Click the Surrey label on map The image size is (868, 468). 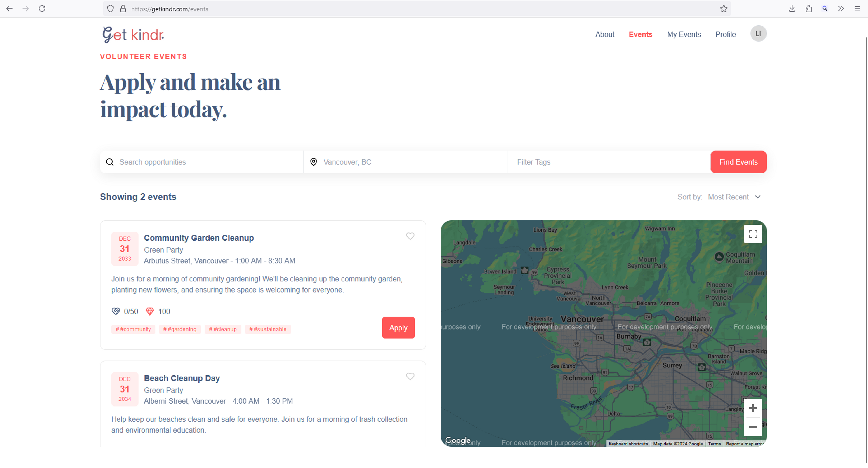[x=672, y=365]
